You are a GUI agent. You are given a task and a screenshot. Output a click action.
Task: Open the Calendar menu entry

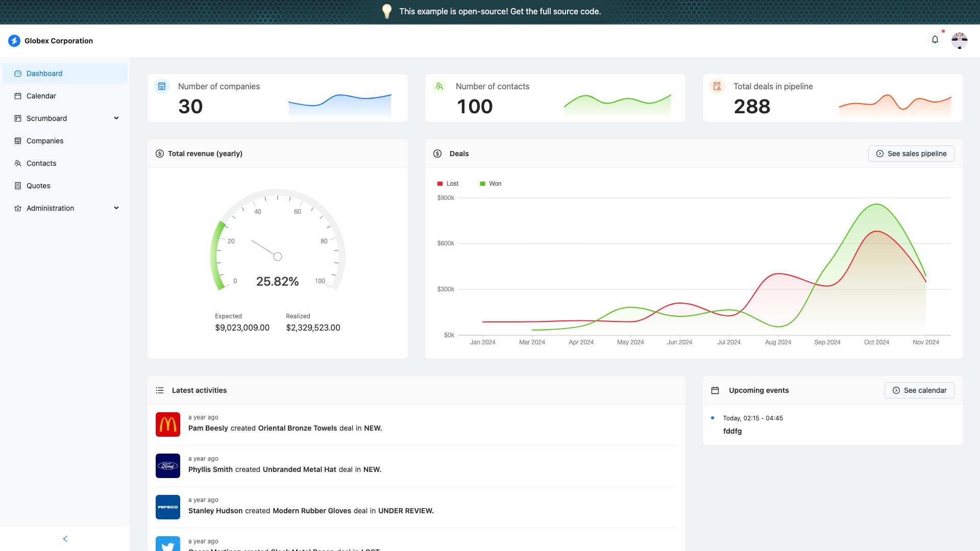(41, 96)
